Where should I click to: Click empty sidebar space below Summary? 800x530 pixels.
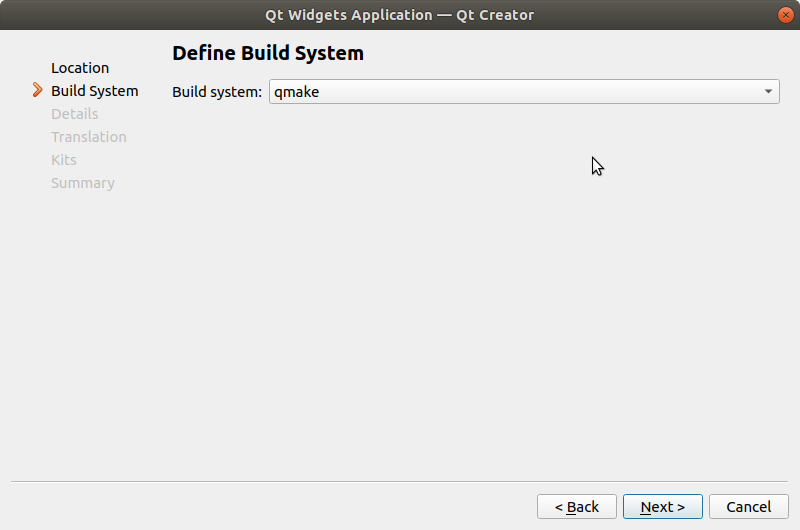(85, 320)
